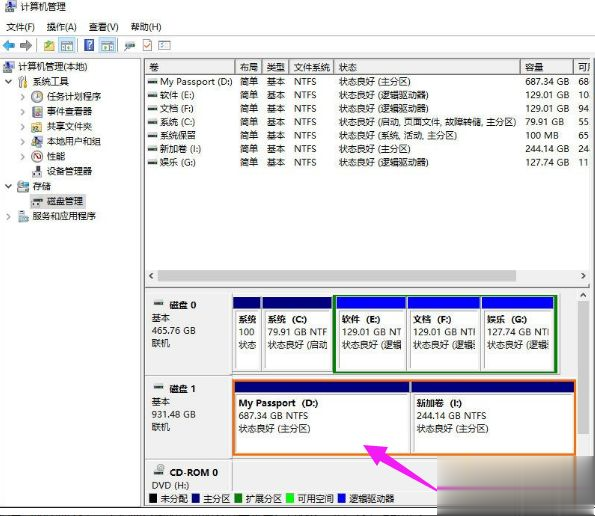Screen dimensions: 595x516
Task: Select the My Passport (D:) volume row
Action: click(x=367, y=82)
